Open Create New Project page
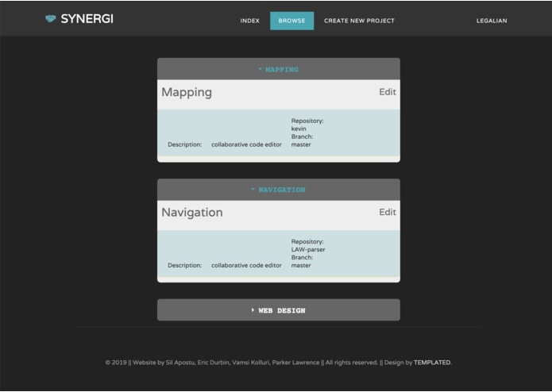 point(359,21)
